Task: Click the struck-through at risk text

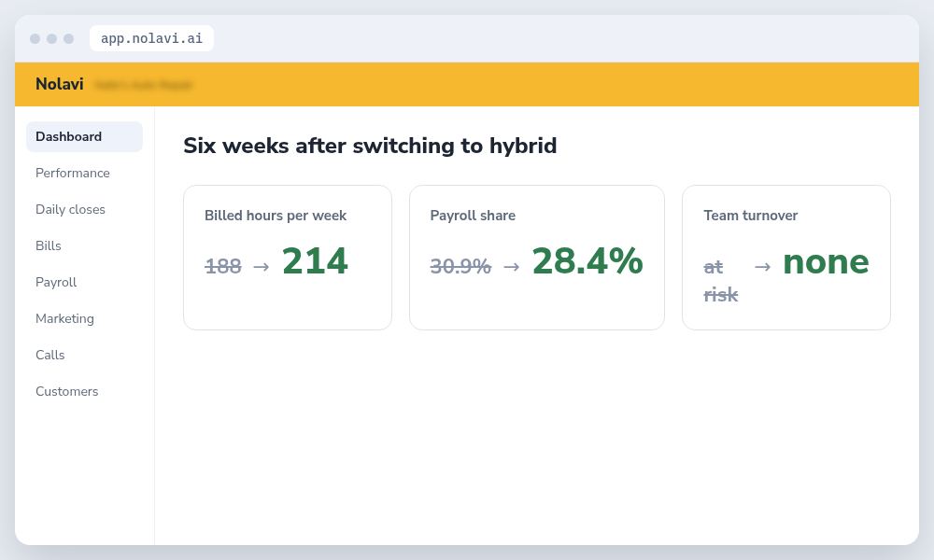Action: click(x=721, y=280)
